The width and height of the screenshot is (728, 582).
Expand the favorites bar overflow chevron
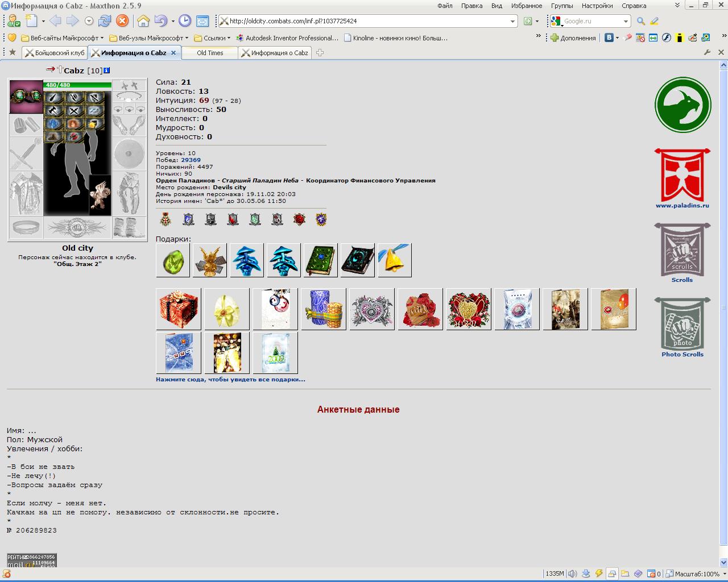click(539, 36)
